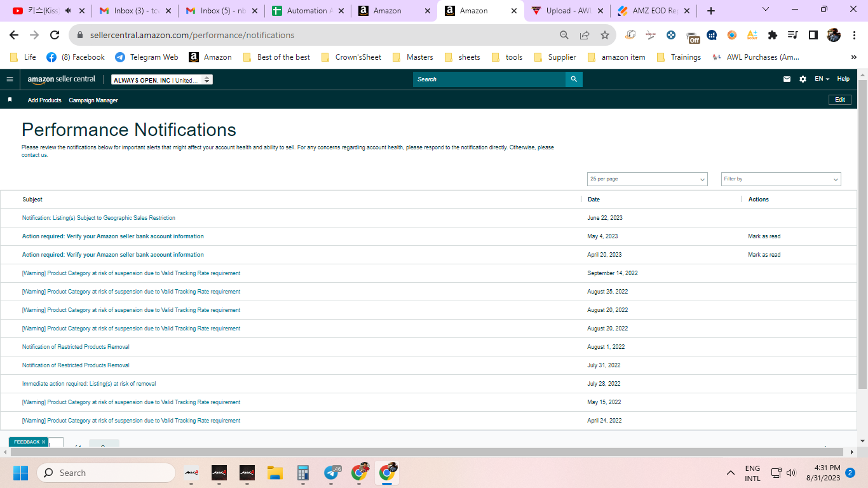Close the FEEDBACK widget
Viewport: 868px width, 488px height.
(44, 442)
